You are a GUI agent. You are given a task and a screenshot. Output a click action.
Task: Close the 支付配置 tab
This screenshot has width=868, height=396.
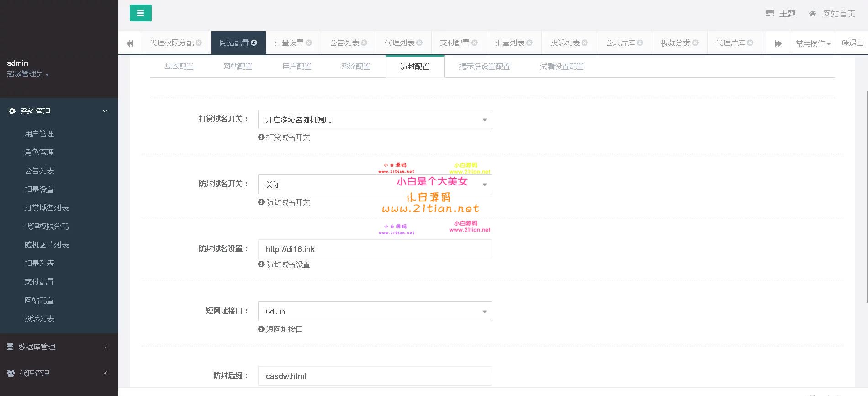pyautogui.click(x=475, y=43)
